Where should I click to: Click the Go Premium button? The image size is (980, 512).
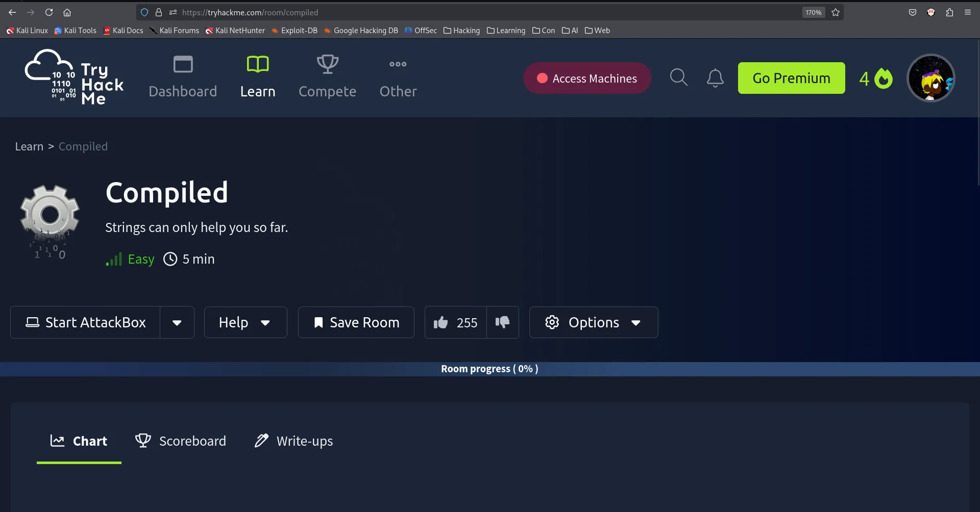(791, 78)
